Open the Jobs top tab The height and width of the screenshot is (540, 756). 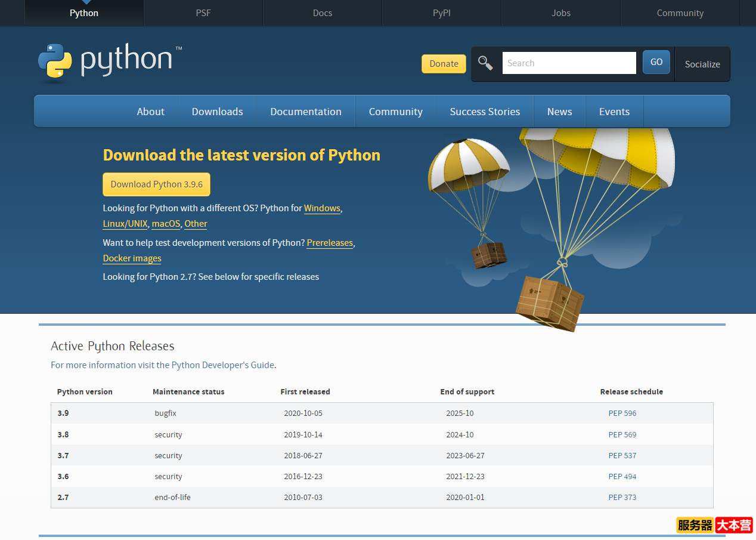click(561, 13)
